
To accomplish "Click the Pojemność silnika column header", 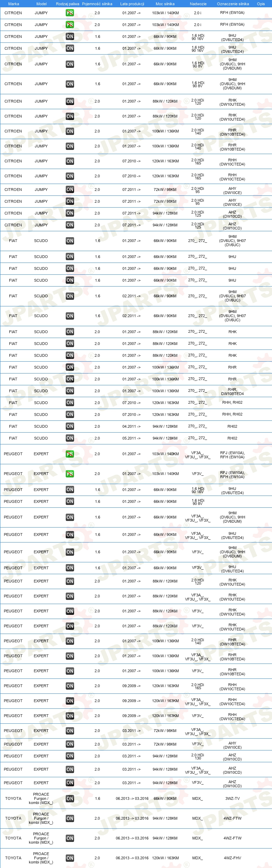I will [x=97, y=4].
